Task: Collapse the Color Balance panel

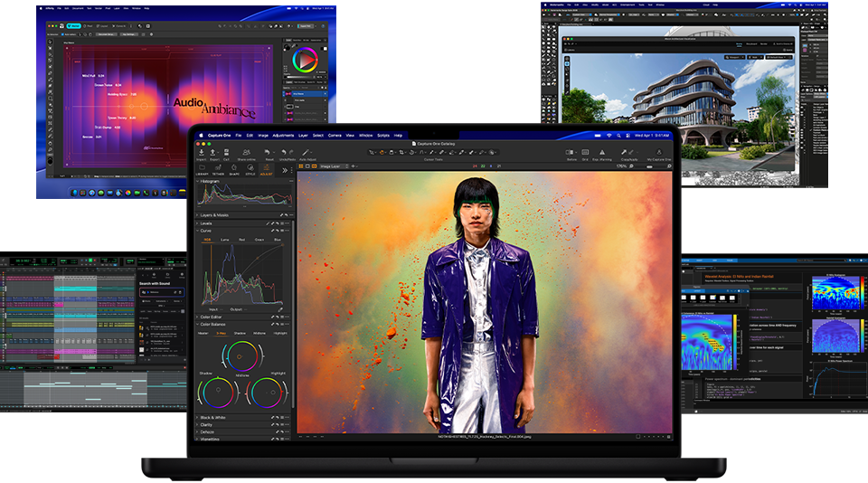Action: (x=198, y=324)
